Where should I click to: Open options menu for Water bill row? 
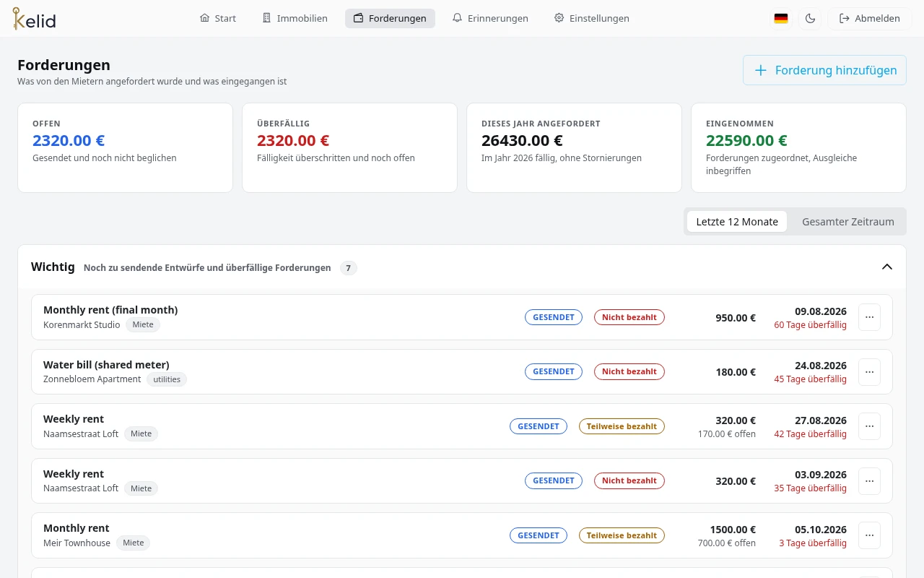coord(869,371)
